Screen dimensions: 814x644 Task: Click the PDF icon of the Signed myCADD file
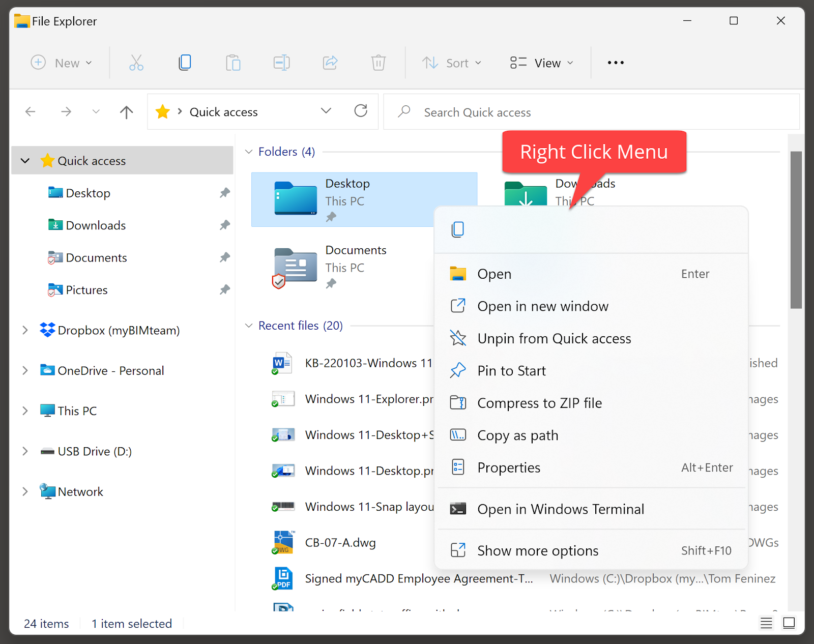(283, 578)
